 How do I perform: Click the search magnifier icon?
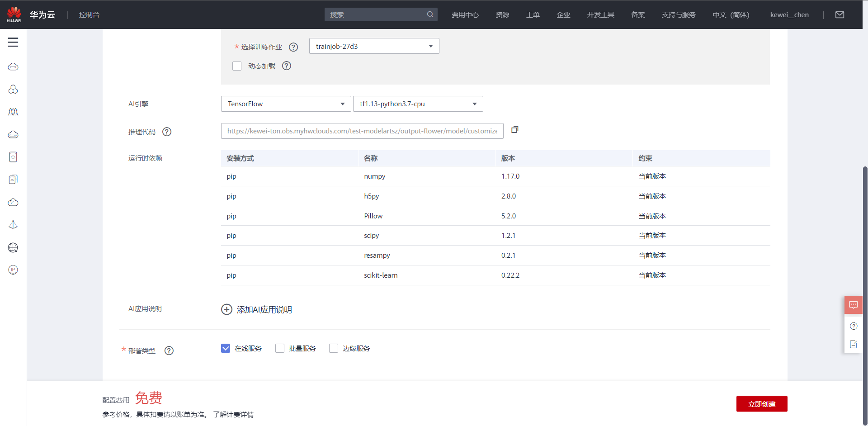pyautogui.click(x=430, y=14)
